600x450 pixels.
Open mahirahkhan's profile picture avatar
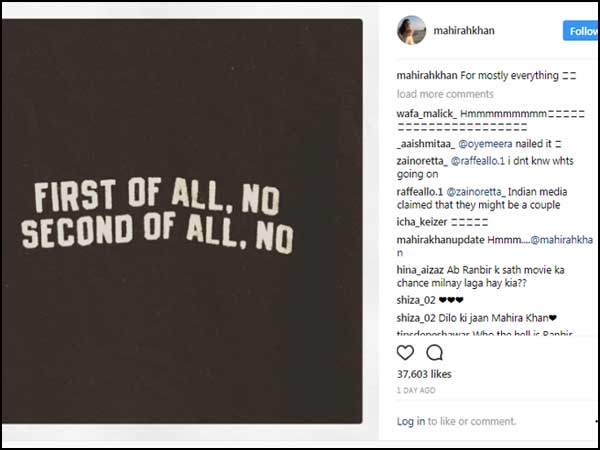(412, 31)
